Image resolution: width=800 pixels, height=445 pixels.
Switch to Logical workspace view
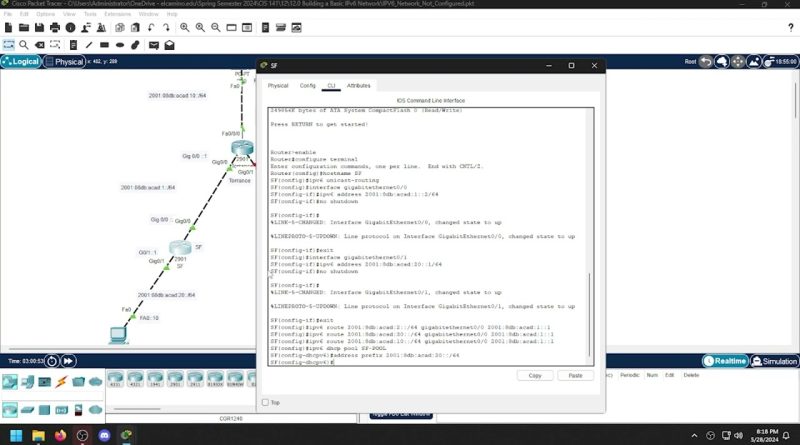(21, 61)
